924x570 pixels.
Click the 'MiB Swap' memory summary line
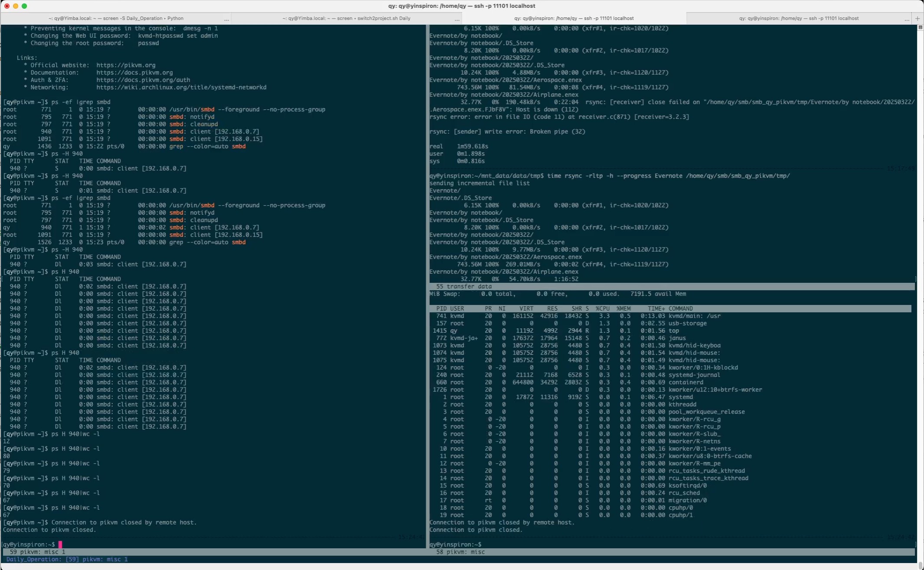[558, 294]
